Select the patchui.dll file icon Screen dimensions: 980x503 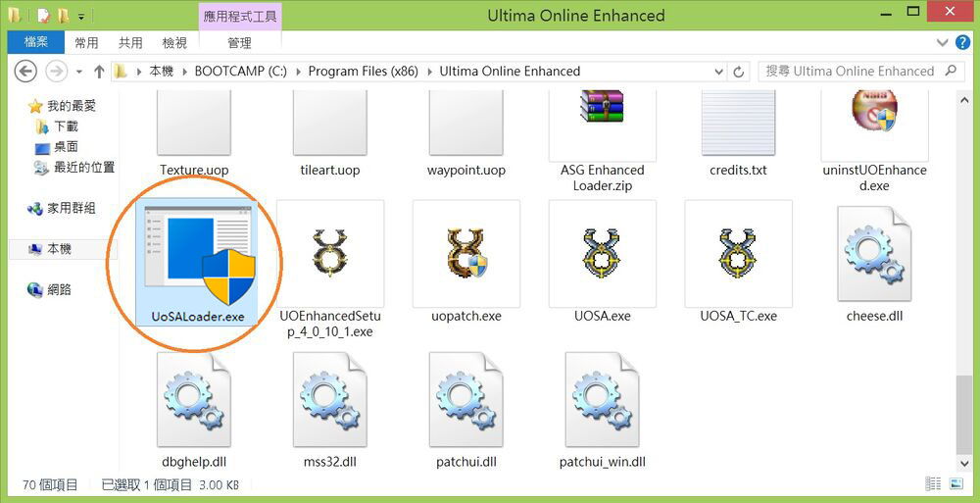pyautogui.click(x=466, y=400)
